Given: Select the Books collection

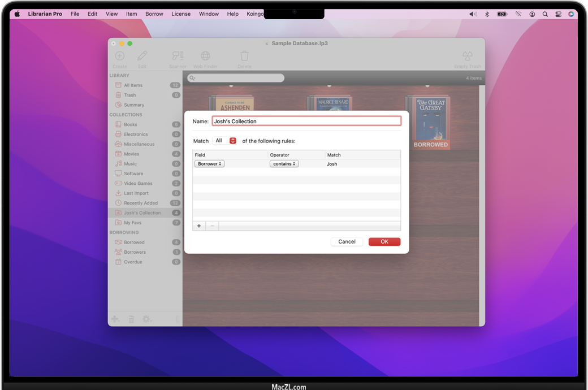Looking at the screenshot, I should pos(145,124).
